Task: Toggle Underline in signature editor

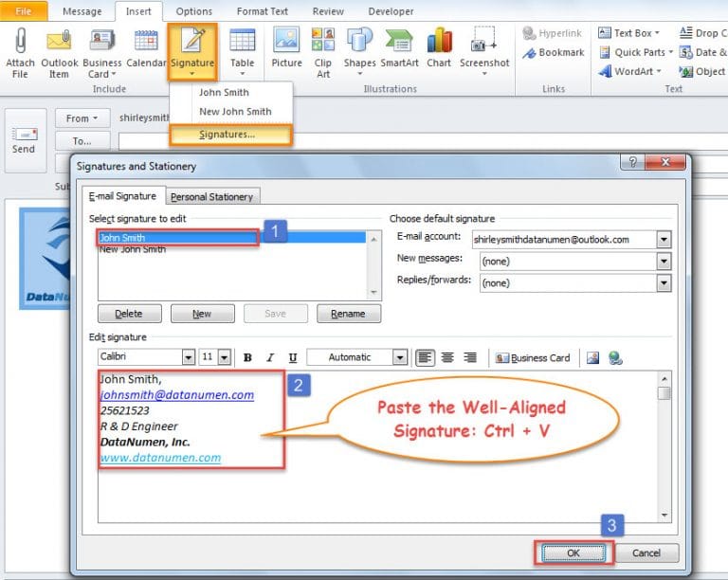Action: click(293, 357)
